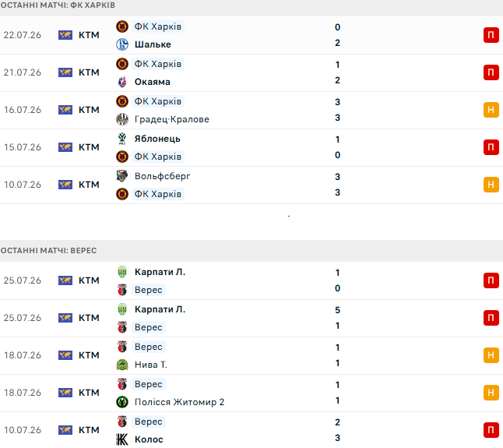Viewport: 503px width, 448px height.
Task: Click the Яблонець club emblem
Action: tap(122, 139)
